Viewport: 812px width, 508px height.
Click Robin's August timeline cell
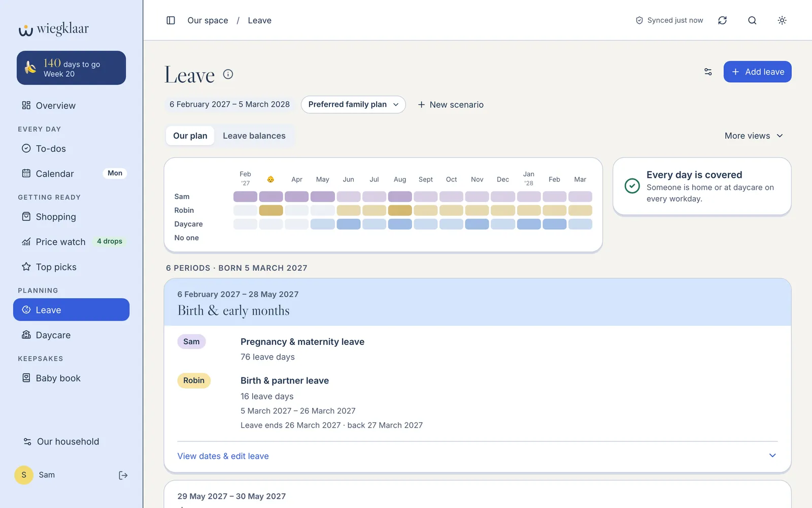[x=400, y=210]
